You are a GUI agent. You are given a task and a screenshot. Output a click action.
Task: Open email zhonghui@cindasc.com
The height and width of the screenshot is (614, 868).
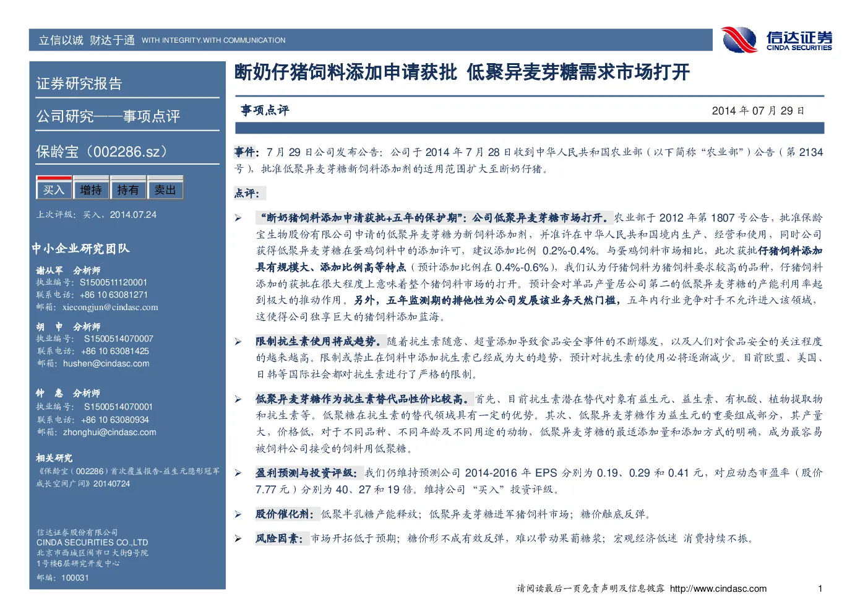coord(110,432)
